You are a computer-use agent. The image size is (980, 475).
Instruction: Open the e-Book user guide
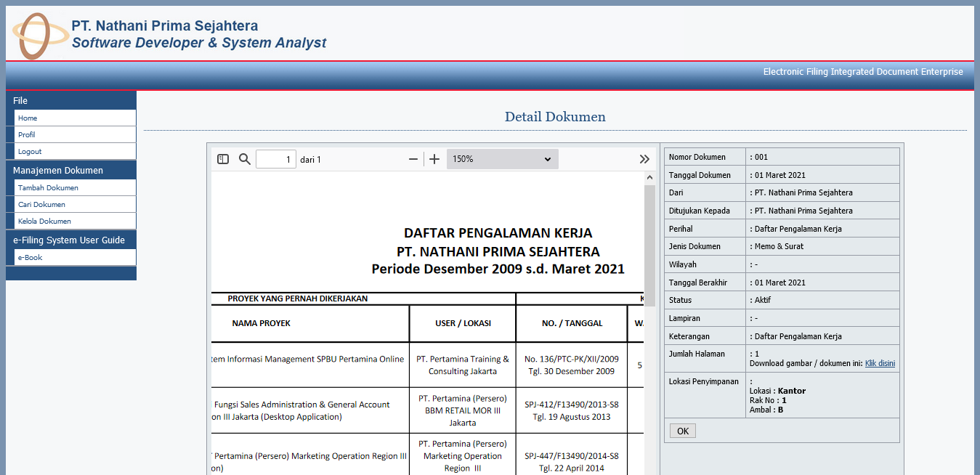[x=75, y=257]
